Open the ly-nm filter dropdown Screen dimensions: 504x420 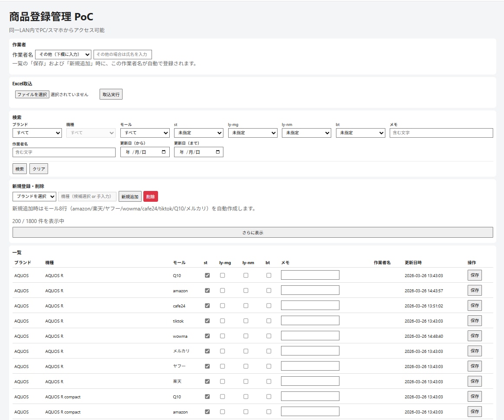tap(306, 133)
